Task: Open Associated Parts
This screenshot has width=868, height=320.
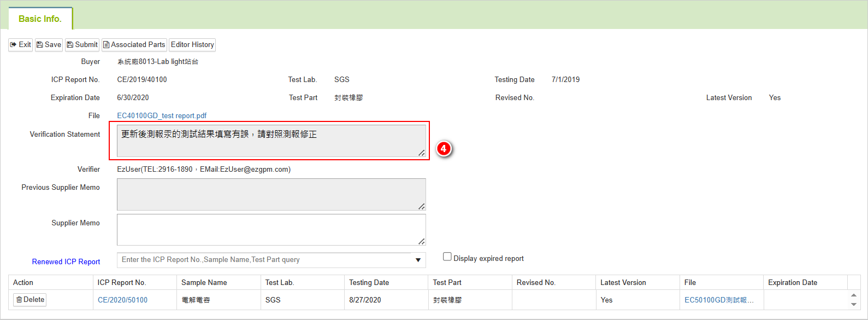Action: click(134, 45)
